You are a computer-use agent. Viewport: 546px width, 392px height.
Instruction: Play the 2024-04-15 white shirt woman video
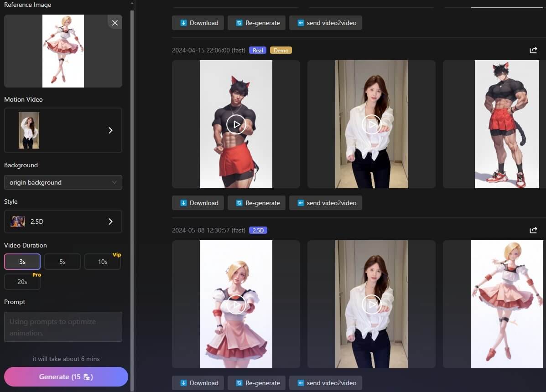(x=371, y=124)
